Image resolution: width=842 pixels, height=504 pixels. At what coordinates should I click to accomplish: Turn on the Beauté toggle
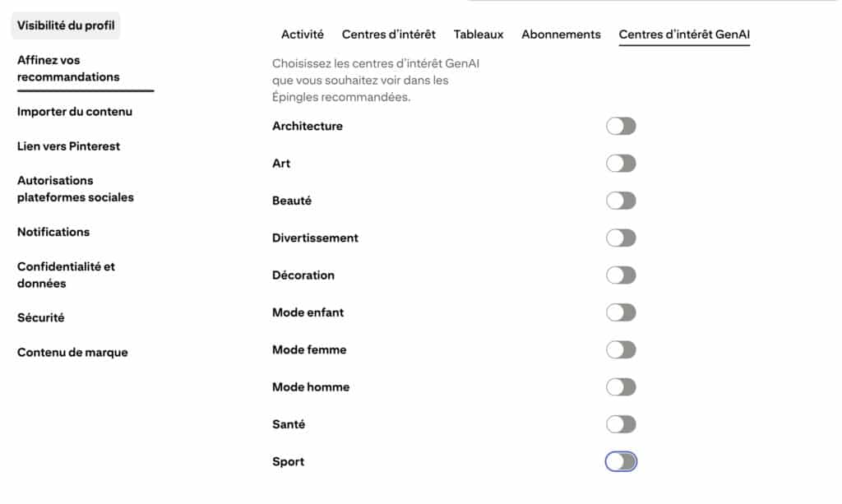(621, 201)
